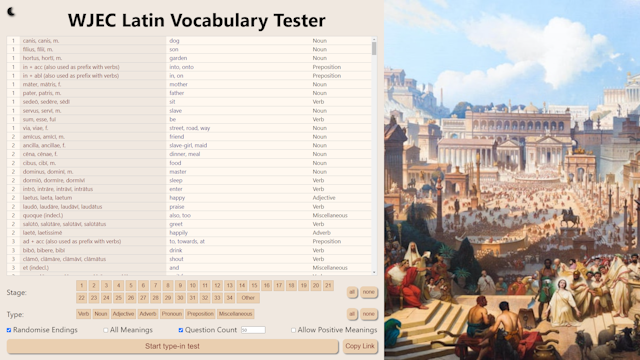Clear all types with 'none' button

click(x=369, y=314)
